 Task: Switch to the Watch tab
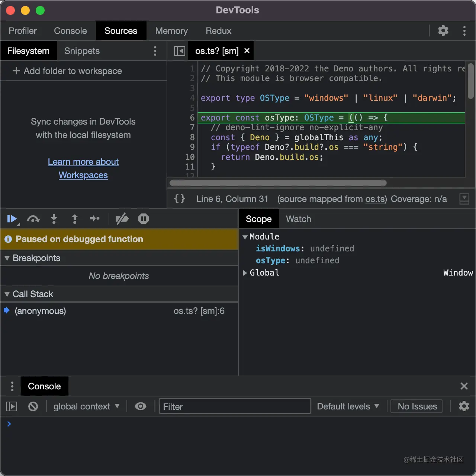pos(299,219)
